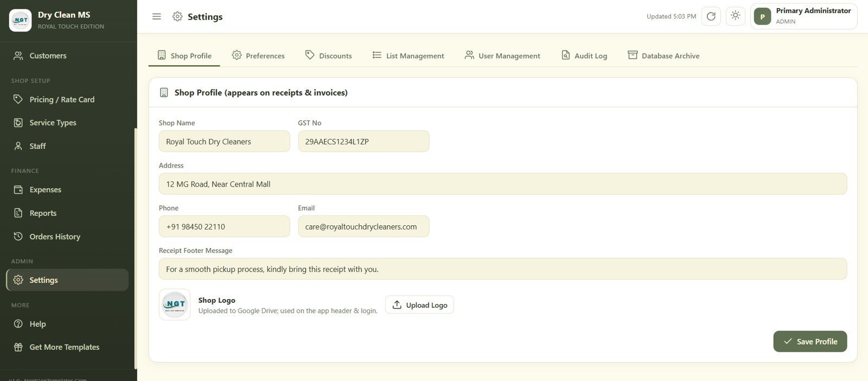Image resolution: width=868 pixels, height=381 pixels.
Task: Click the Shop Logo thumbnail
Action: tap(175, 304)
